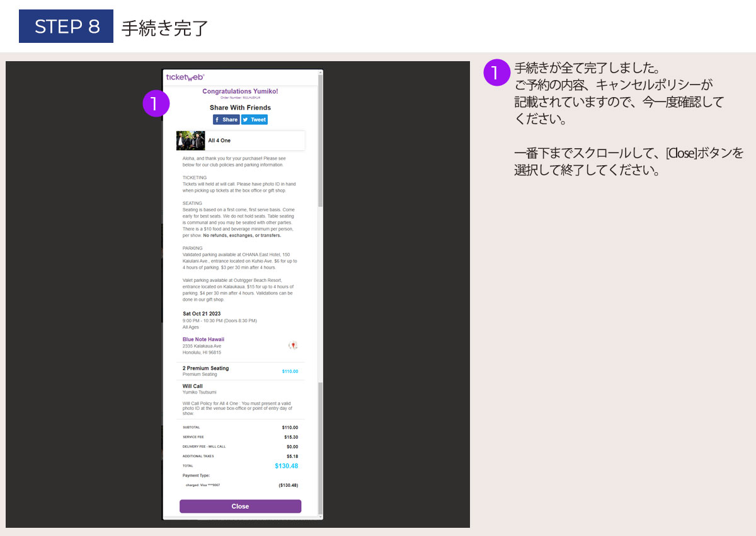Screen dimensions: 756x536
Task: Click the purple number 1 badge beside Japanese instructions
Action: (x=495, y=73)
